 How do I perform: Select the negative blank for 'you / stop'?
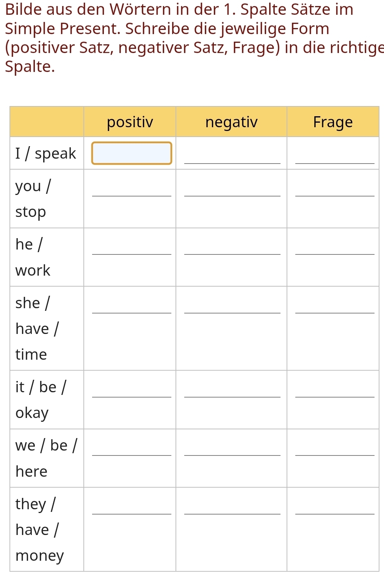click(x=232, y=186)
